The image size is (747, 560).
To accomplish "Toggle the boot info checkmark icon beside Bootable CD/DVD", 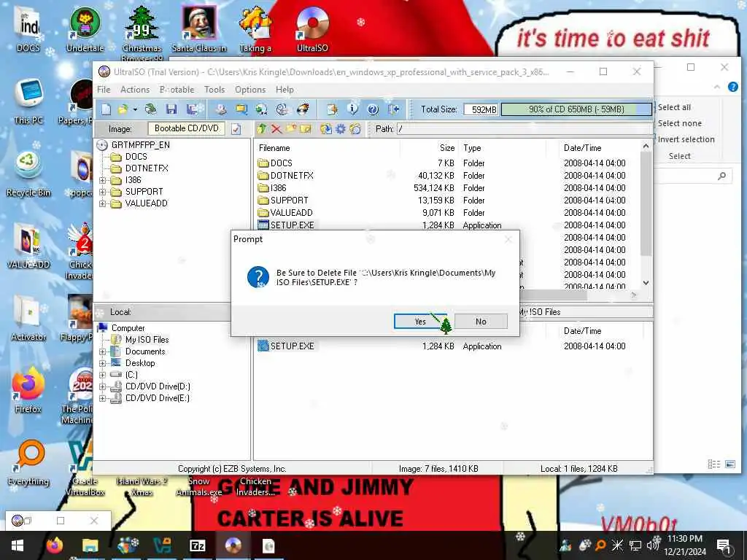I will pyautogui.click(x=236, y=129).
